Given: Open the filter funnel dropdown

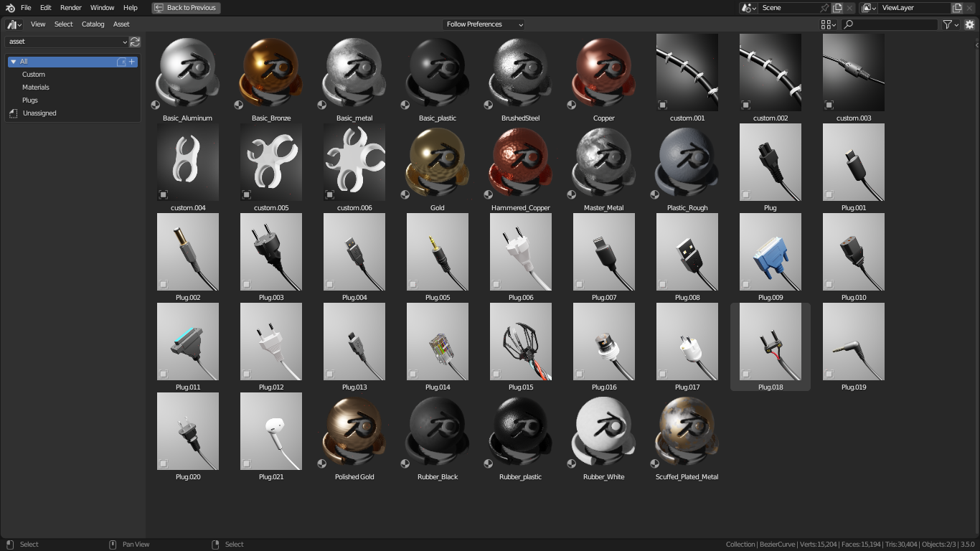Looking at the screenshot, I should (x=951, y=24).
